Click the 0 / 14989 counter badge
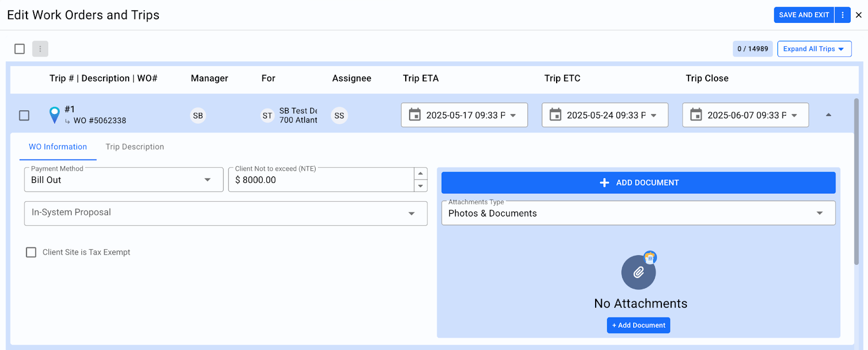Image resolution: width=868 pixels, height=350 pixels. tap(752, 49)
